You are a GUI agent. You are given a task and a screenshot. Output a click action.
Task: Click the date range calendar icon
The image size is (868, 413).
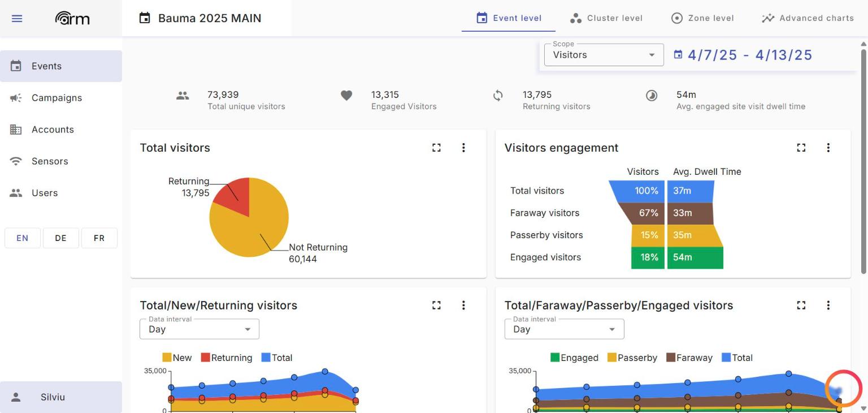coord(678,55)
